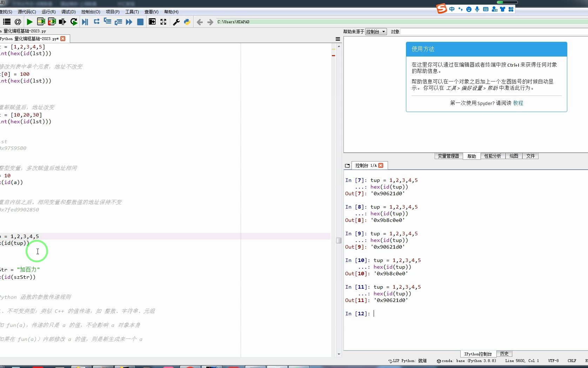This screenshot has width=588, height=368.
Task: Run selection or current line icon
Action: coord(63,22)
